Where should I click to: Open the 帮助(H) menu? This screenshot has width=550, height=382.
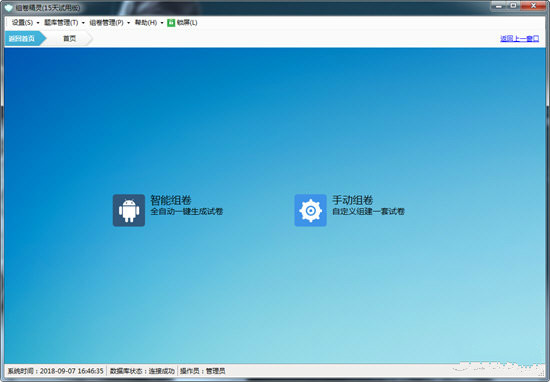tap(146, 23)
